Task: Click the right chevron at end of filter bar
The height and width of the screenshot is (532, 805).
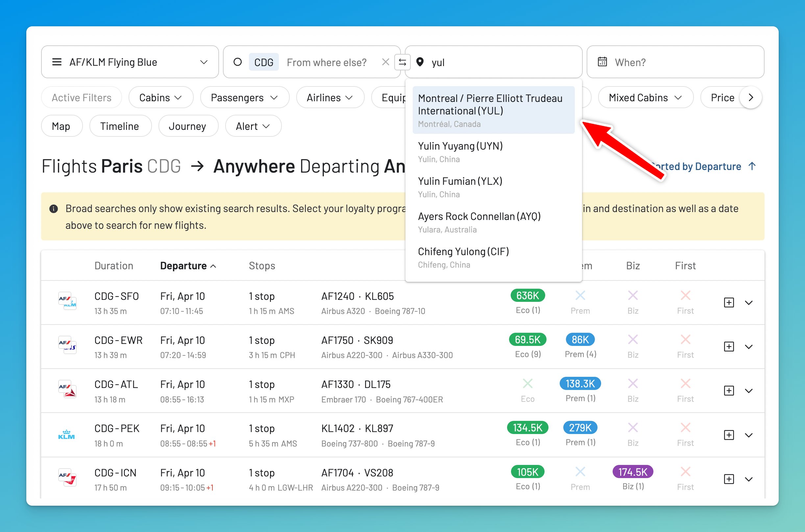Action: click(x=751, y=97)
